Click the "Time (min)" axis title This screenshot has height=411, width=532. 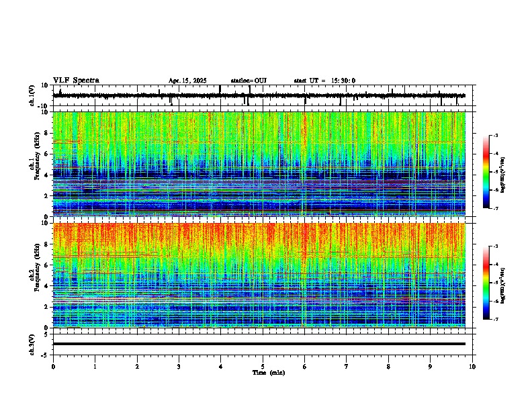point(269,373)
